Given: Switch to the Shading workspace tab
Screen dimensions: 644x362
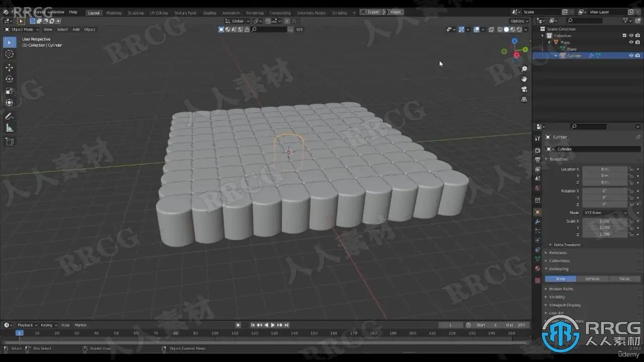Looking at the screenshot, I should 209,13.
